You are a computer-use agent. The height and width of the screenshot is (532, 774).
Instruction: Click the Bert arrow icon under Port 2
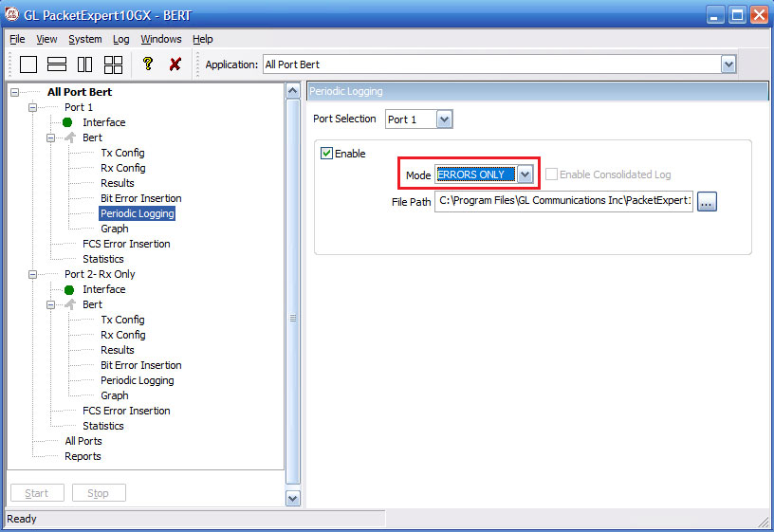(68, 304)
